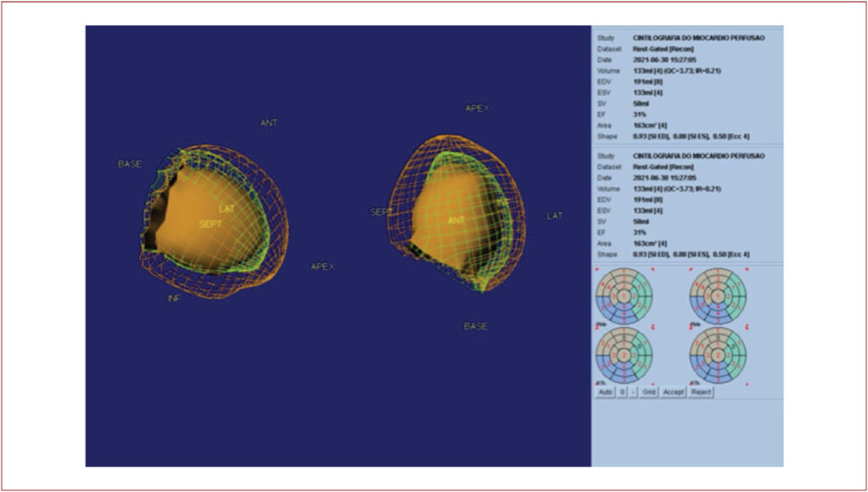The image size is (868, 492).
Task: Click the Shape values in the first block
Action: click(692, 136)
